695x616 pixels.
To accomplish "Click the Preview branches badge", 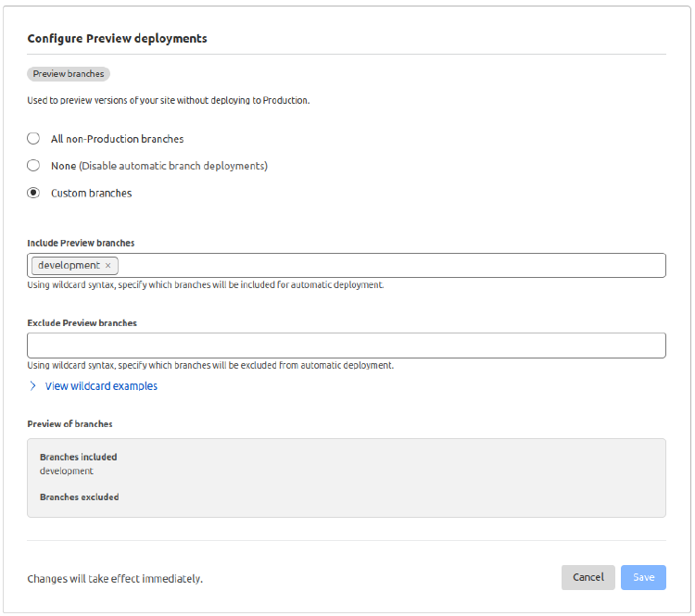I will coord(69,74).
